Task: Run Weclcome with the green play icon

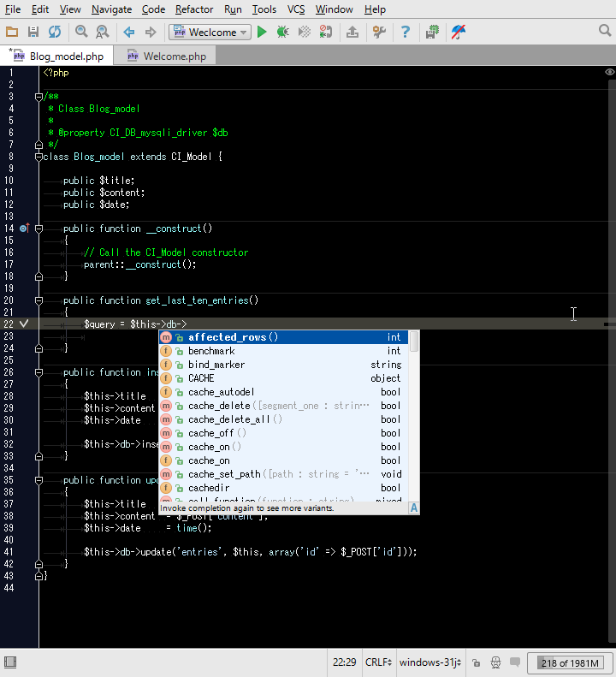Action: [x=262, y=32]
